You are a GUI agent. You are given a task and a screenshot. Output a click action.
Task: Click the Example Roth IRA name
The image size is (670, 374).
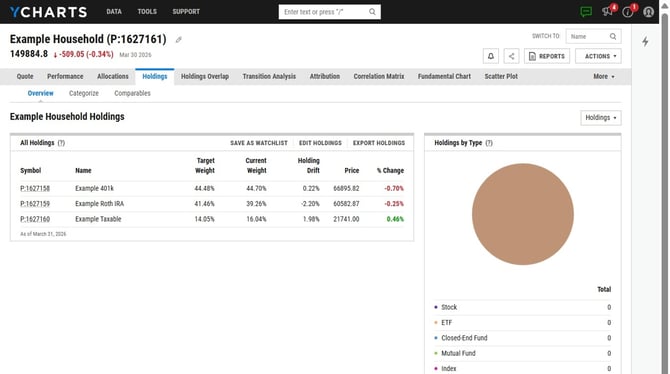(x=100, y=204)
